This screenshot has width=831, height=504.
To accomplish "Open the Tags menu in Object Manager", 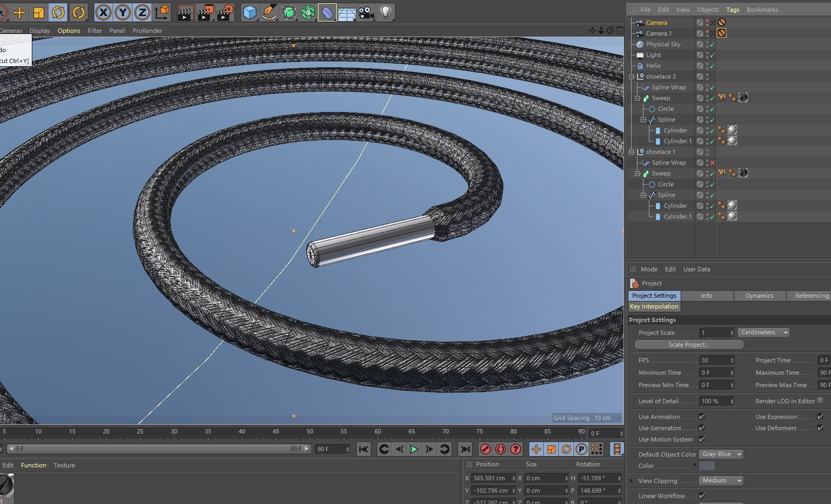I will point(732,10).
